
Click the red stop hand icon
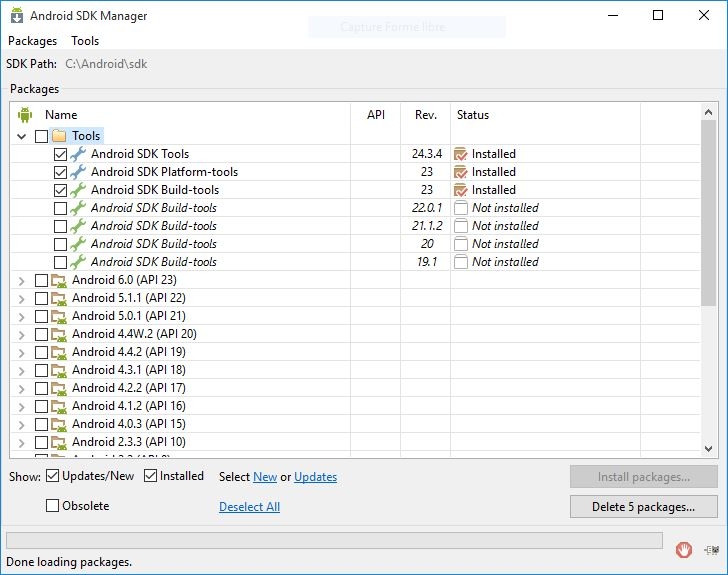[684, 549]
